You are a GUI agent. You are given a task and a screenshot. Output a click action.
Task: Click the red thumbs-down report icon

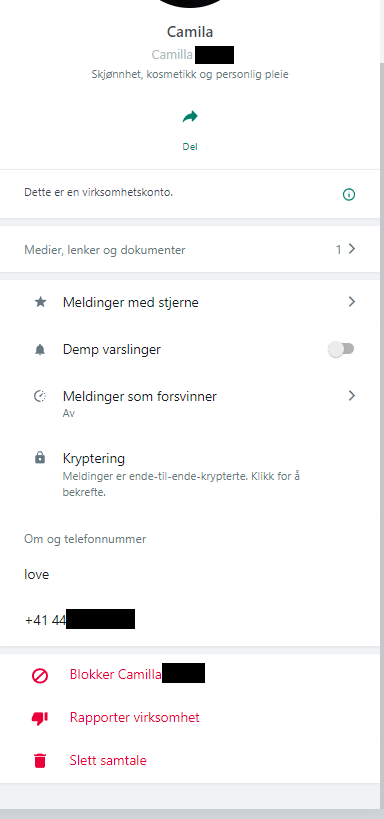coord(40,719)
